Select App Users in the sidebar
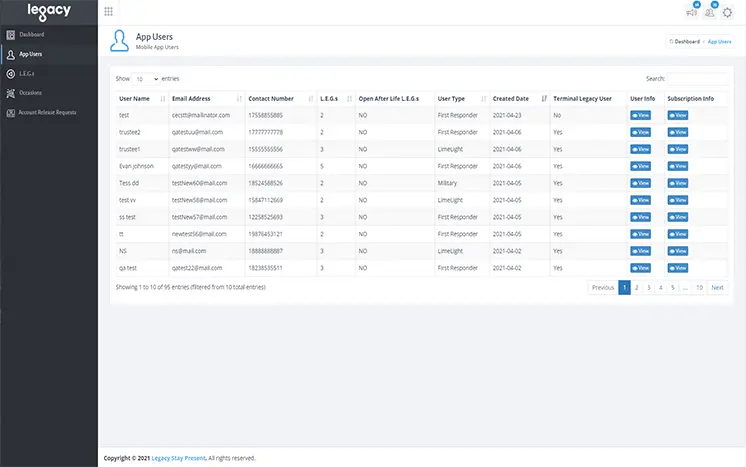746x467 pixels. point(31,54)
